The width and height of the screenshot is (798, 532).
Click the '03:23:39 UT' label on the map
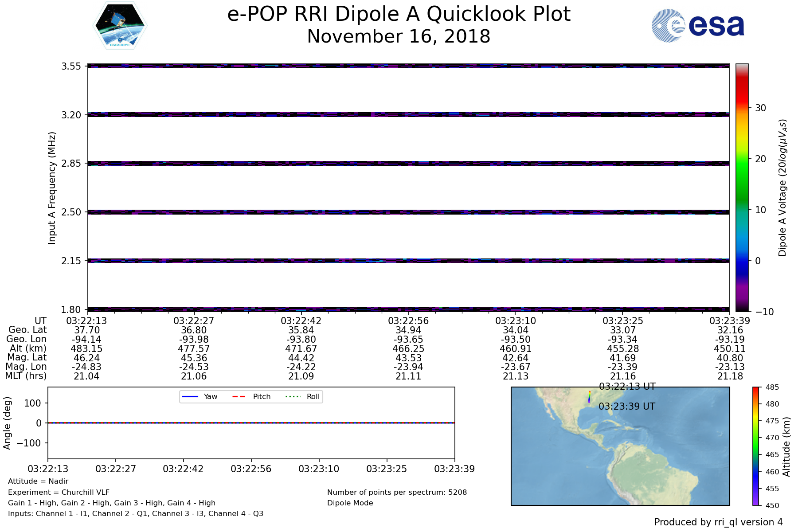pyautogui.click(x=626, y=407)
